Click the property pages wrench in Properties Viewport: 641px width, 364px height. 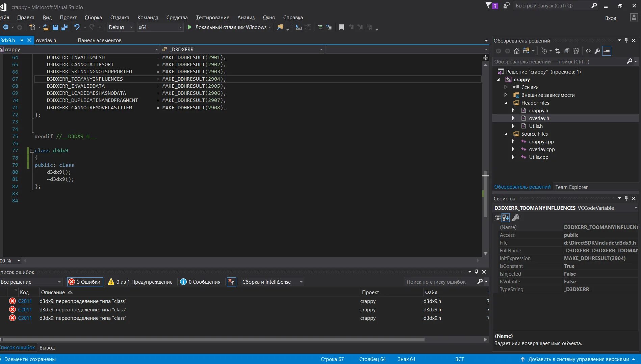coord(516,218)
